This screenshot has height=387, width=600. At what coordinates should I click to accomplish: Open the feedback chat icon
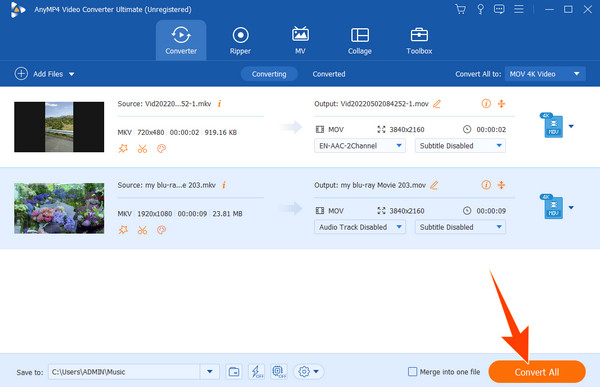click(x=499, y=9)
